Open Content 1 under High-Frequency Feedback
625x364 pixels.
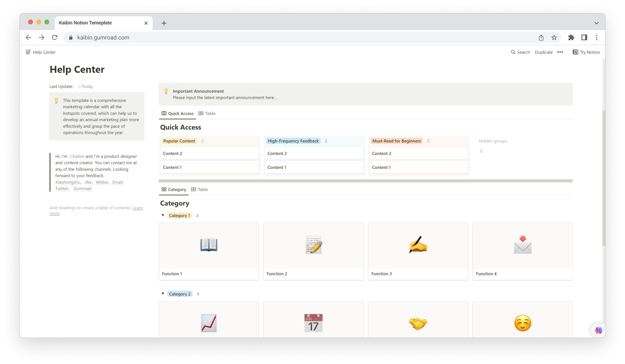pos(314,167)
